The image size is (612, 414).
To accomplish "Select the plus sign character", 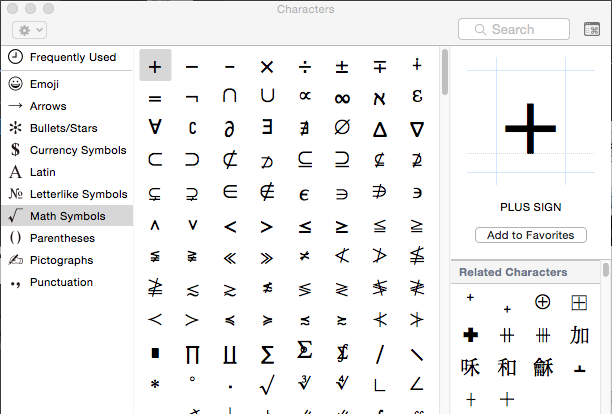I will click(x=155, y=66).
